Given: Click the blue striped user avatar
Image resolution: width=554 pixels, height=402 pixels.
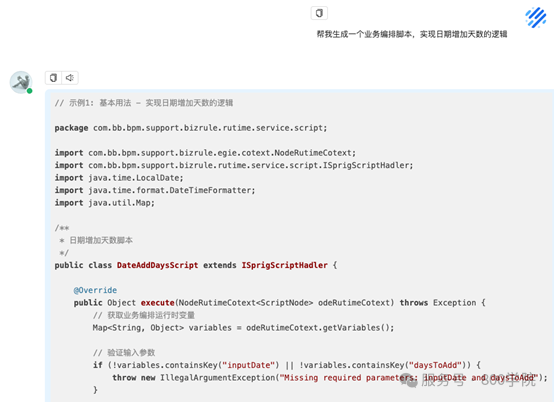Looking at the screenshot, I should (x=536, y=17).
